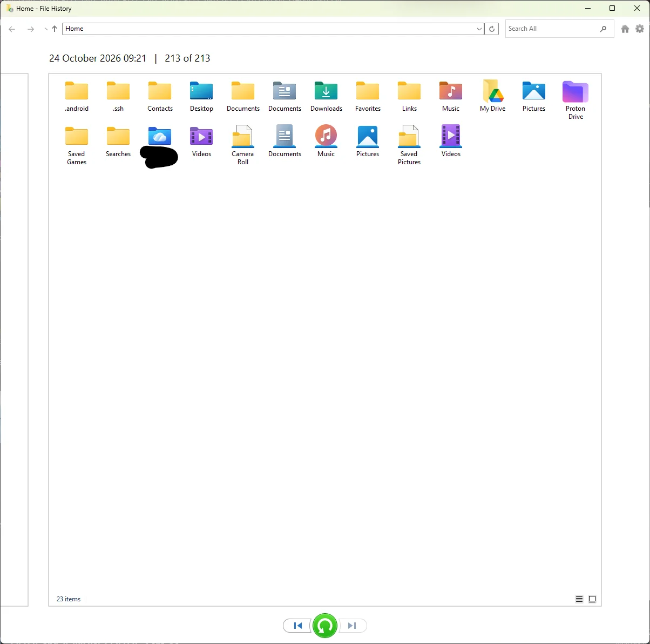Select the Contacts folder
This screenshot has width=650, height=644.
[160, 96]
